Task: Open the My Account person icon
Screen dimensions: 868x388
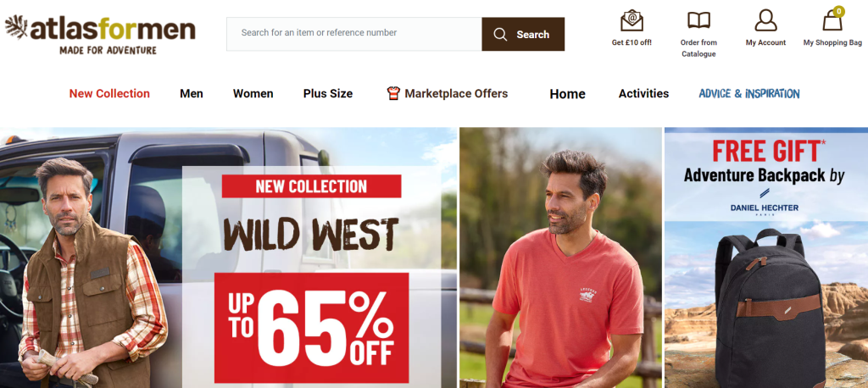Action: [765, 20]
